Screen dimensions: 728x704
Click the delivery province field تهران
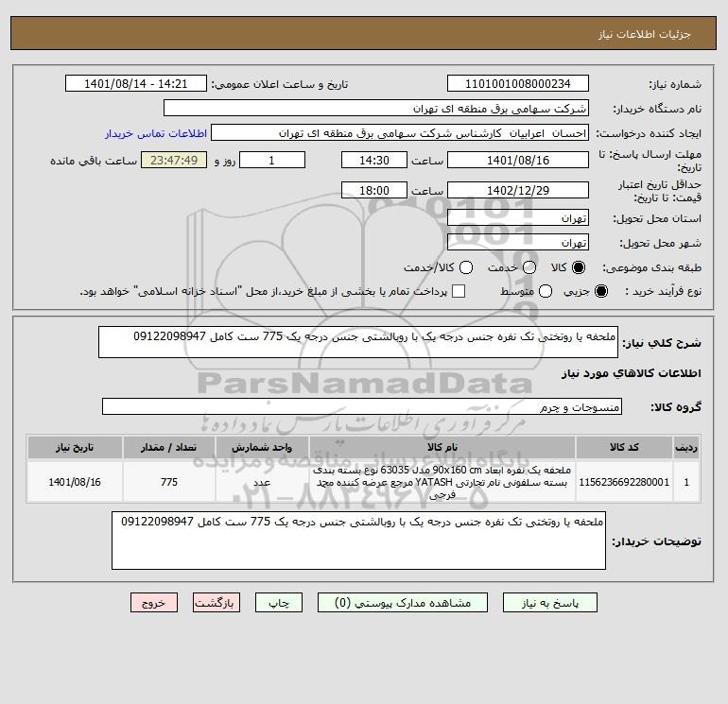click(x=518, y=217)
